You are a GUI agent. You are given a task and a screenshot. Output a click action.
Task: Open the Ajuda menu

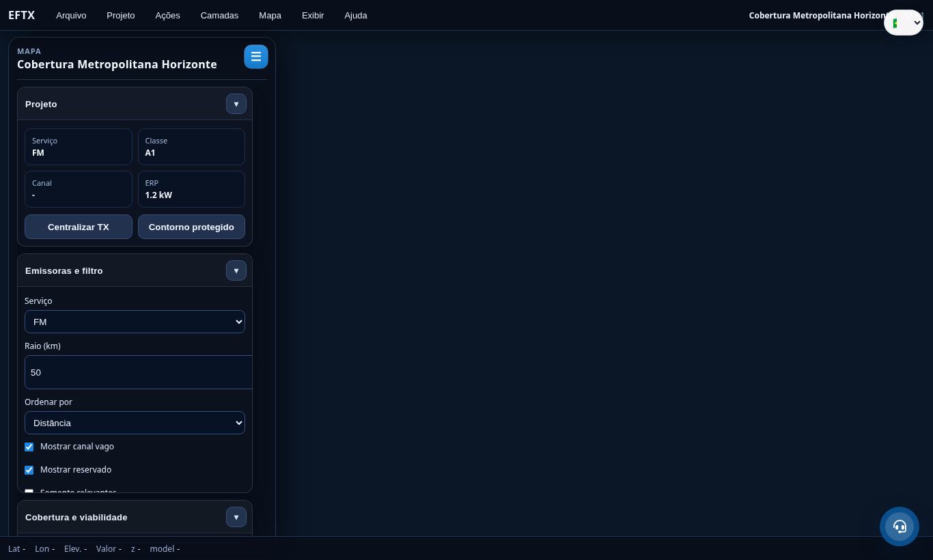(x=356, y=15)
